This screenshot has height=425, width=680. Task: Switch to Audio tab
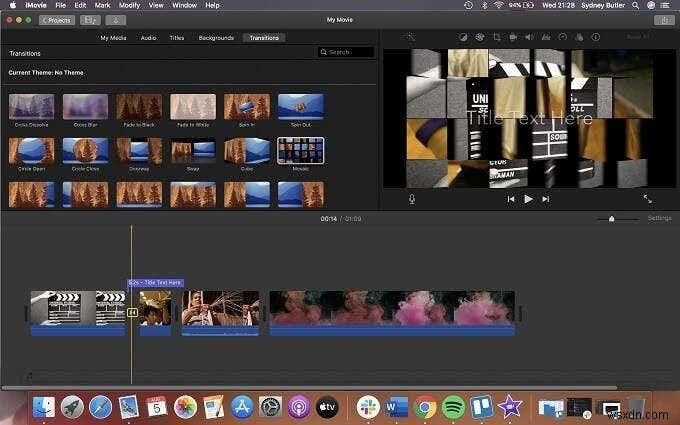(x=148, y=38)
